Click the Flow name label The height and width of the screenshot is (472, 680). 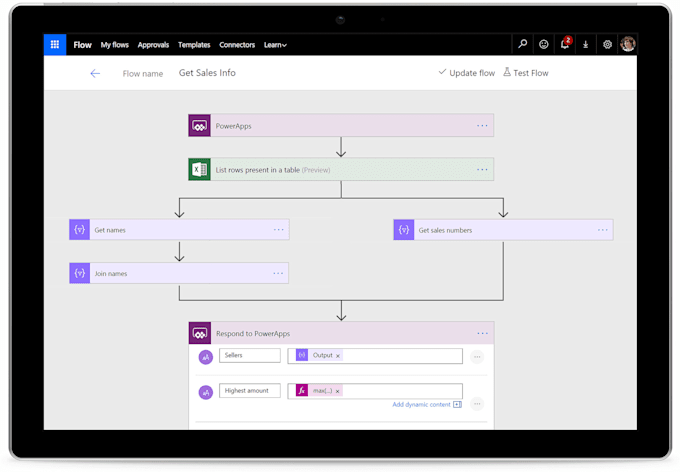(x=143, y=74)
